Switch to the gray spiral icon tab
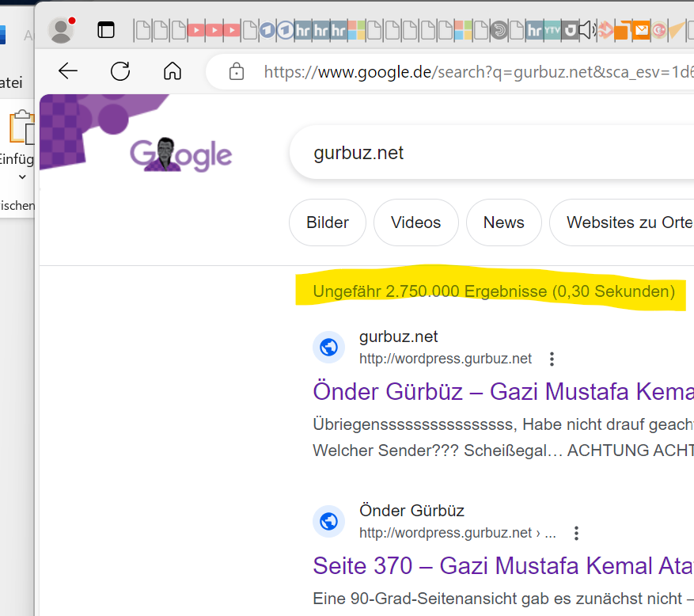 click(x=499, y=31)
